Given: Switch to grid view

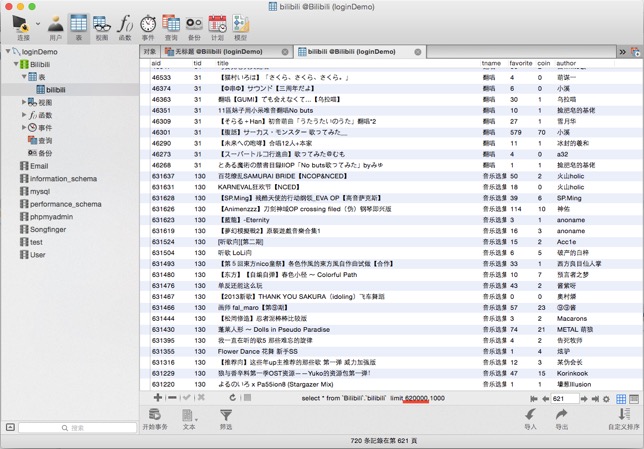Looking at the screenshot, I should point(621,399).
